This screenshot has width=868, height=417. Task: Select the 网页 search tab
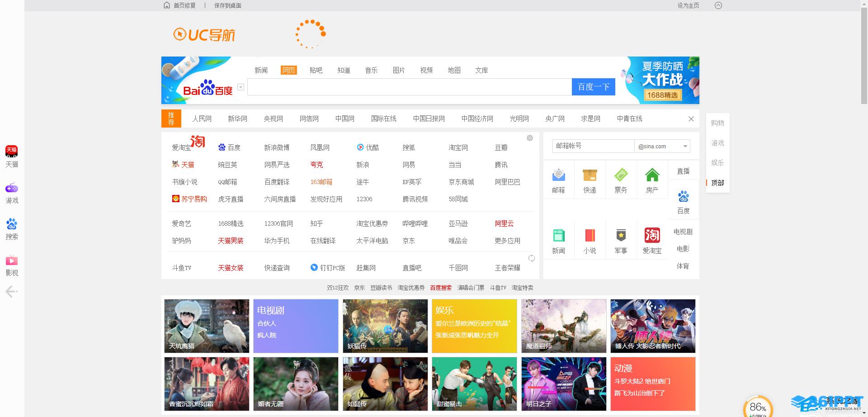[288, 70]
